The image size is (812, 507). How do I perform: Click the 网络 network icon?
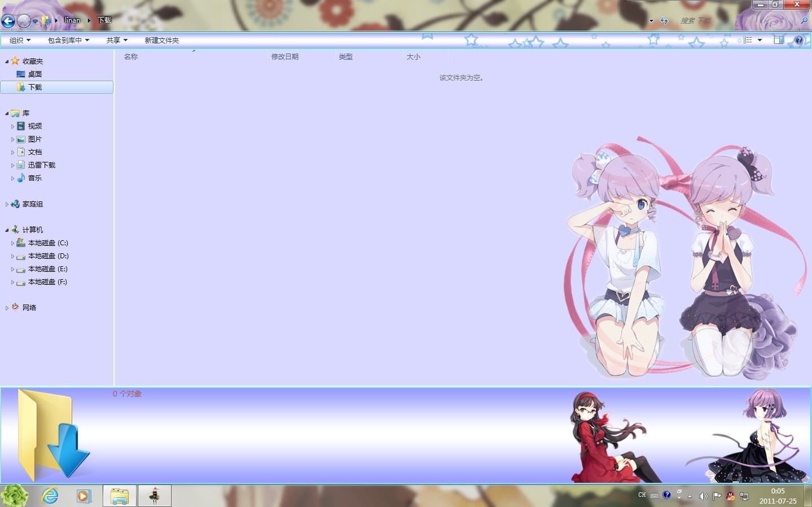(x=15, y=307)
